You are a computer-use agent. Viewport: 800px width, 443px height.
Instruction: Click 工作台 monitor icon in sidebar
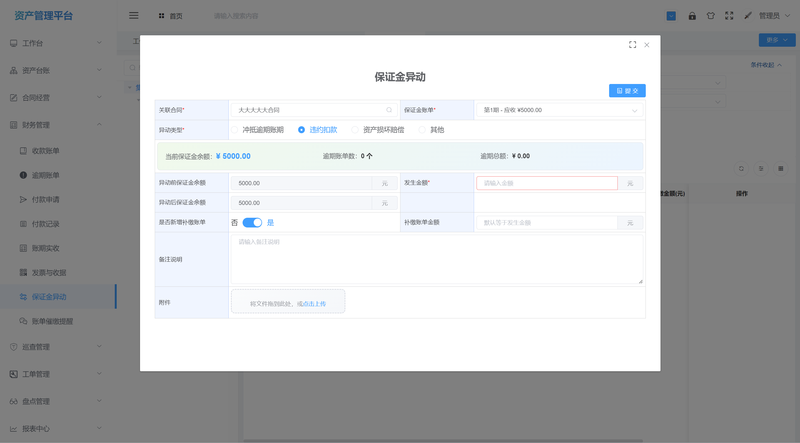[14, 43]
